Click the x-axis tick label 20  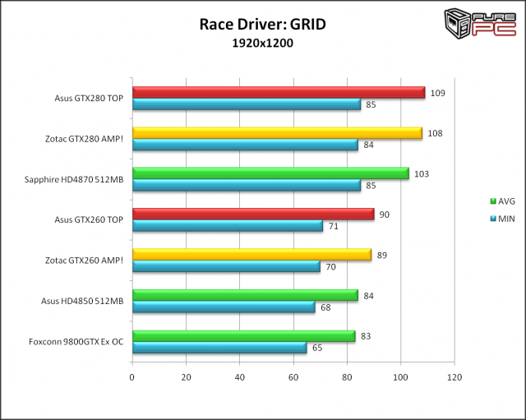(187, 377)
